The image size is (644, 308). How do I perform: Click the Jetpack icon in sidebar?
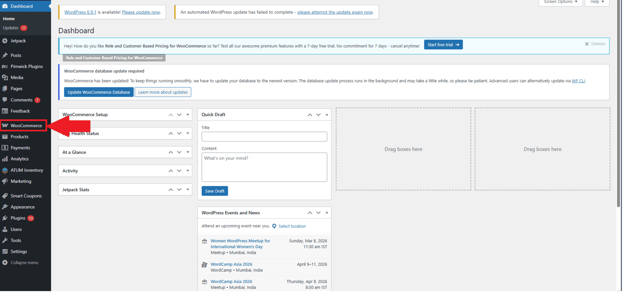point(5,41)
